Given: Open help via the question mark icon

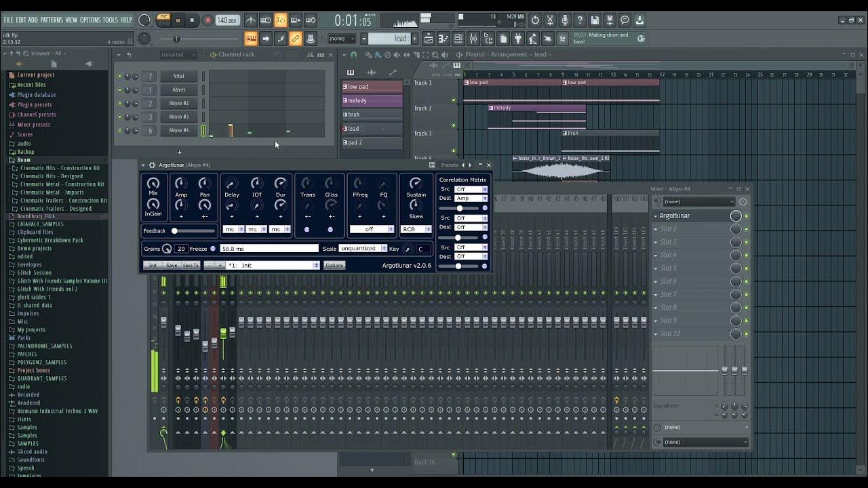Looking at the screenshot, I should pos(580,20).
